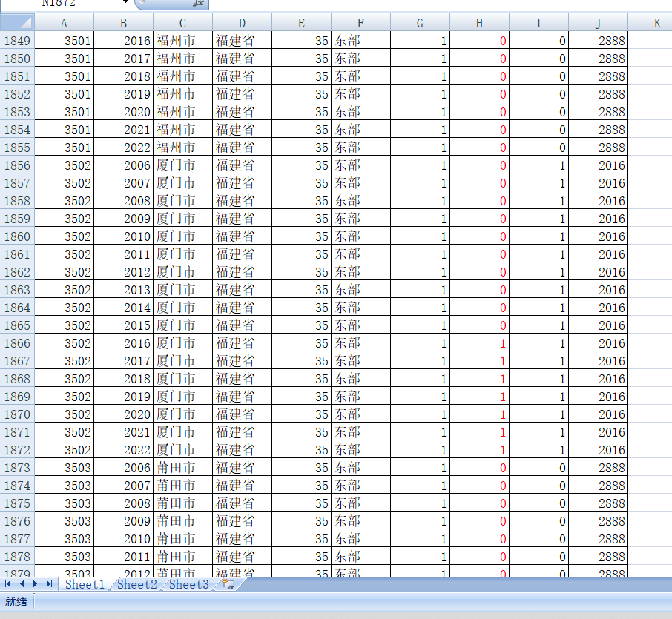Image resolution: width=672 pixels, height=619 pixels.
Task: Click cell J1859 containing 2016
Action: [599, 219]
